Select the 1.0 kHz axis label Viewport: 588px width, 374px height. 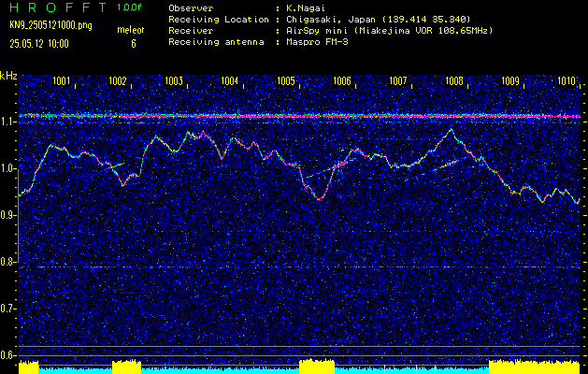(x=7, y=169)
